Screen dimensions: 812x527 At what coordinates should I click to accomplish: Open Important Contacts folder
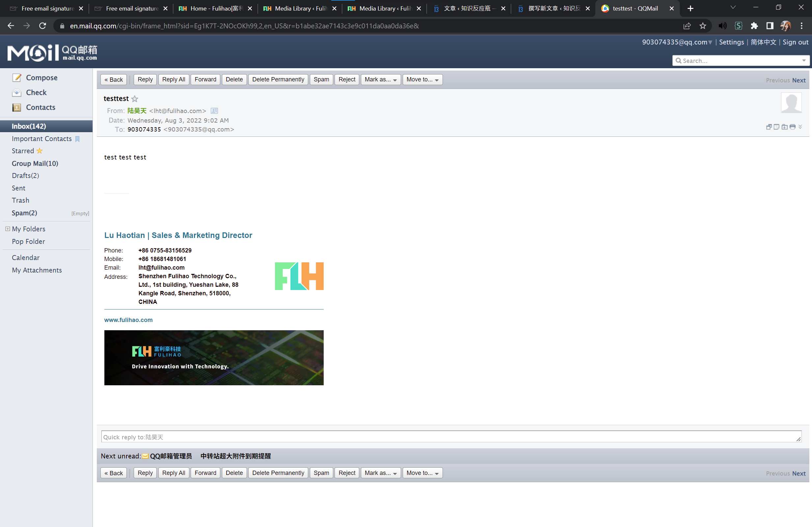[x=41, y=139]
